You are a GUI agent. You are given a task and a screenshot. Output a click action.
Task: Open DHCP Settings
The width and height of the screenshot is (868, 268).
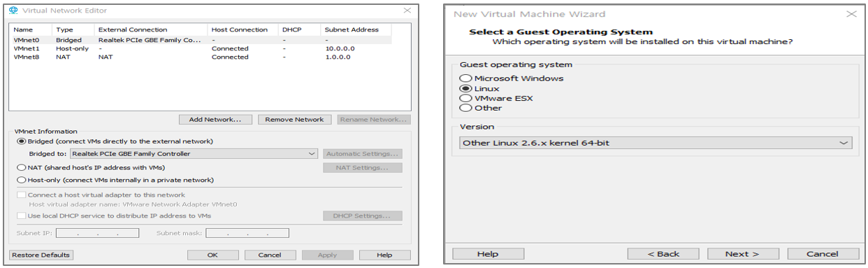point(363,216)
